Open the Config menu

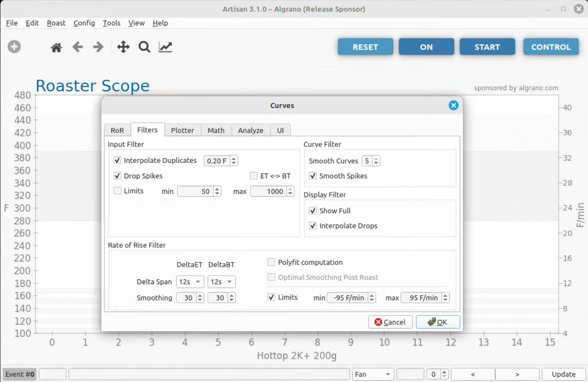pos(84,23)
